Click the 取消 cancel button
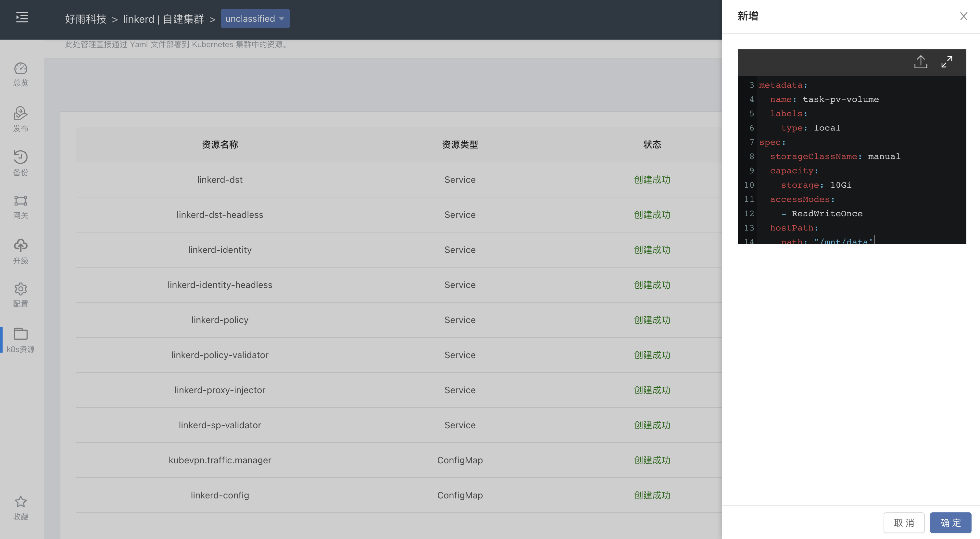The width and height of the screenshot is (980, 539). click(904, 523)
